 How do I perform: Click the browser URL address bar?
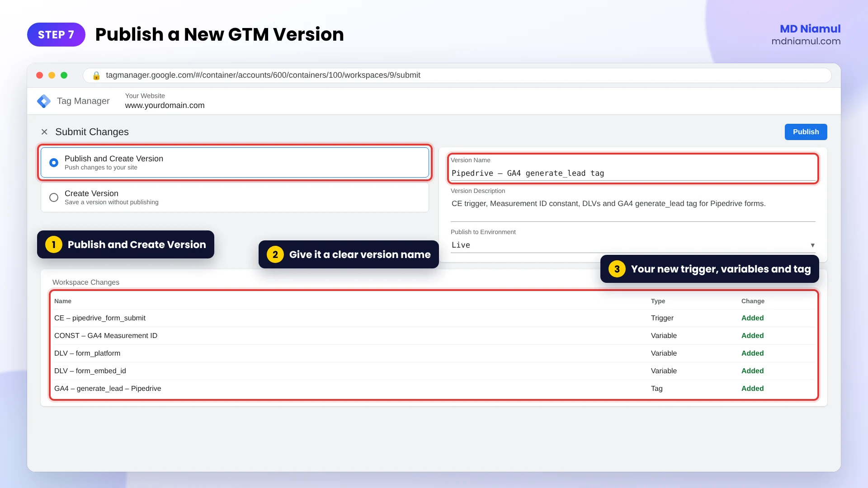click(457, 75)
